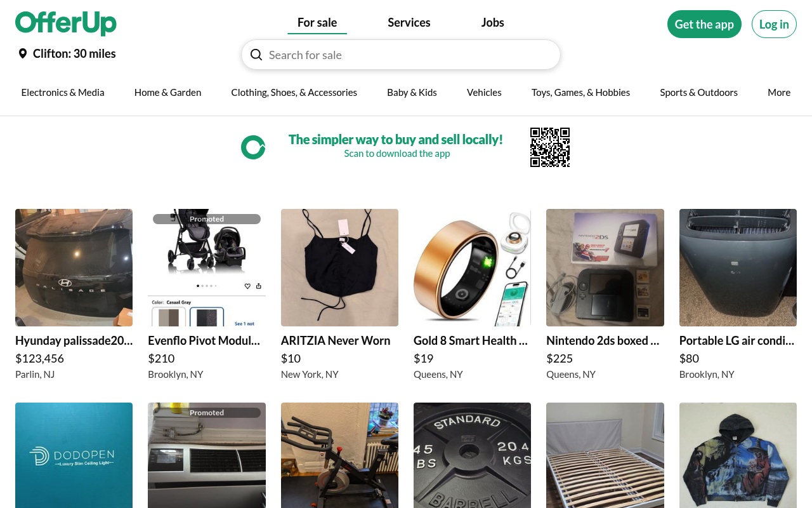The image size is (812, 508).
Task: Click the $10 price
Action: (291, 359)
